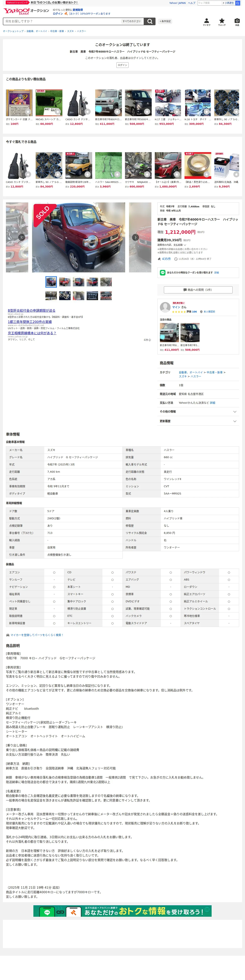The width and height of the screenshot is (245, 980).
Task: Click オークショントップ breadcrumb
Action: (x=13, y=31)
